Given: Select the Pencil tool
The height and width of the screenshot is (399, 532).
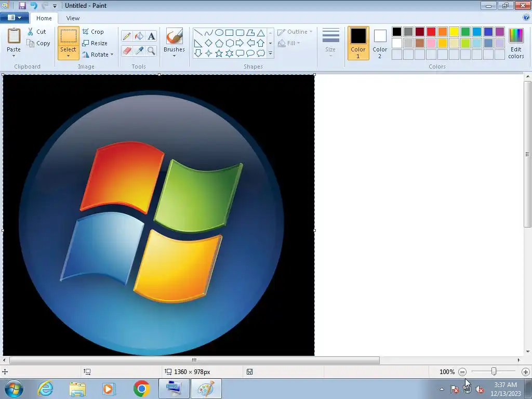Looking at the screenshot, I should 127,36.
